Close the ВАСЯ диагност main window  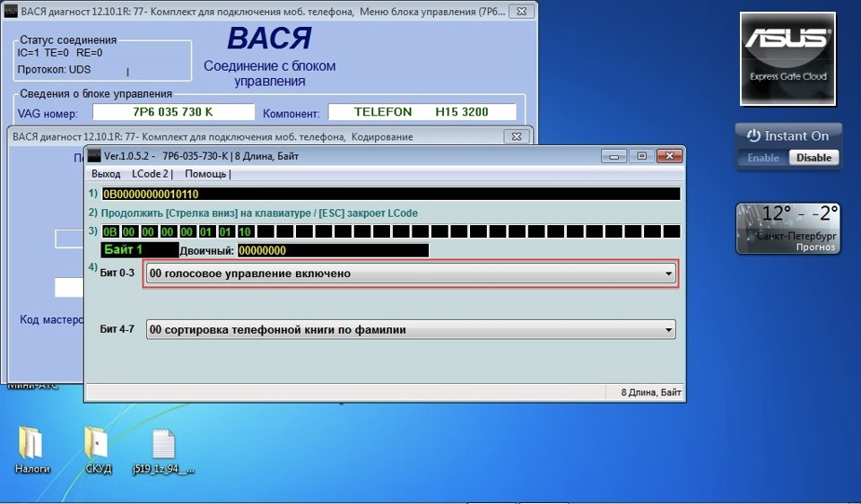(522, 11)
